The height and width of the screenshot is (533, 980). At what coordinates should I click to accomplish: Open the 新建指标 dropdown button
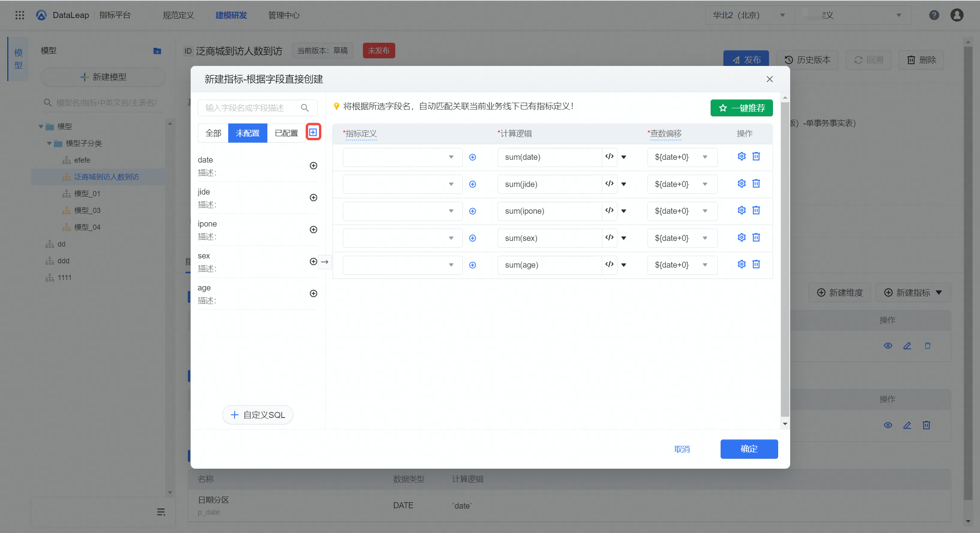click(913, 292)
